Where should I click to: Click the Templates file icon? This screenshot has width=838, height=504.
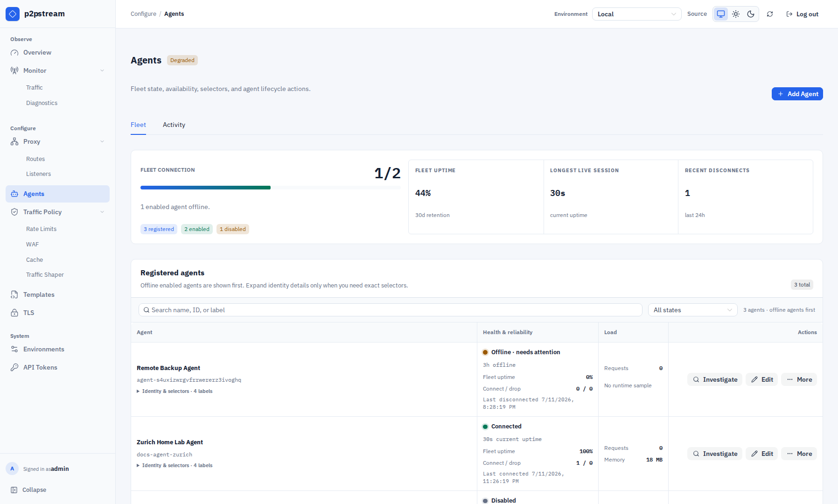[x=14, y=294]
